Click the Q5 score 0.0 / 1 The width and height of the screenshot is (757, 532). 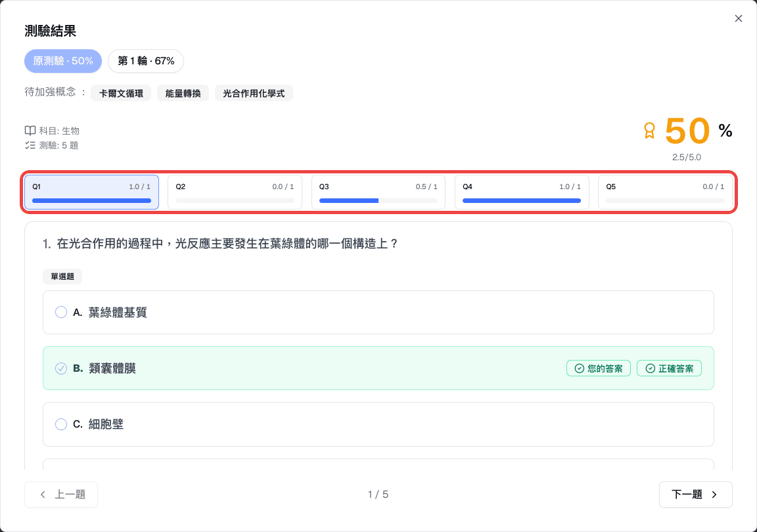pyautogui.click(x=713, y=187)
